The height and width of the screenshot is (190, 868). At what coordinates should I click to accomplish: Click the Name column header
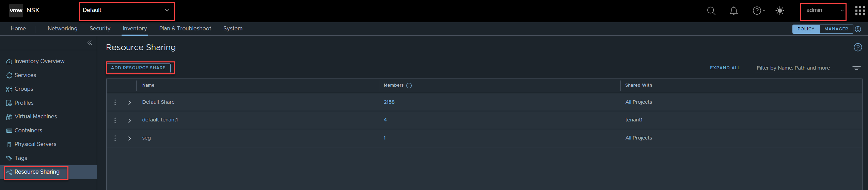[148, 85]
